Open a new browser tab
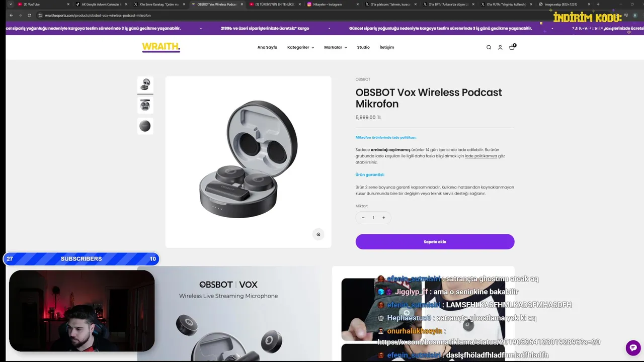The image size is (644, 362). [598, 4]
